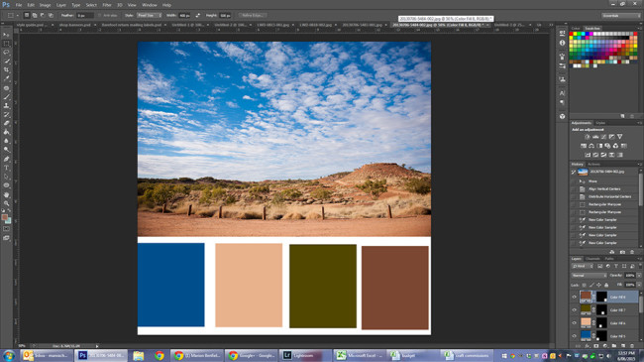Screen dimensions: 644x362
Task: Hide the blue Color Fill layer
Action: (575, 336)
